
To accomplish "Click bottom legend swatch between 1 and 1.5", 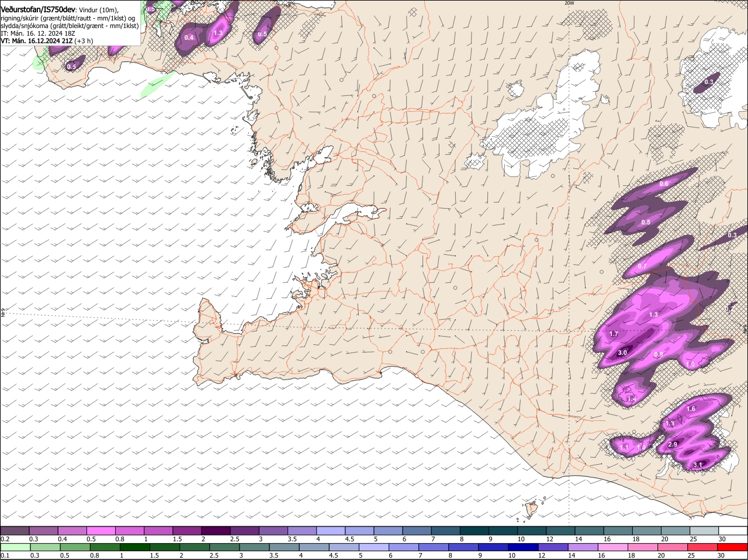I will pos(135,547).
